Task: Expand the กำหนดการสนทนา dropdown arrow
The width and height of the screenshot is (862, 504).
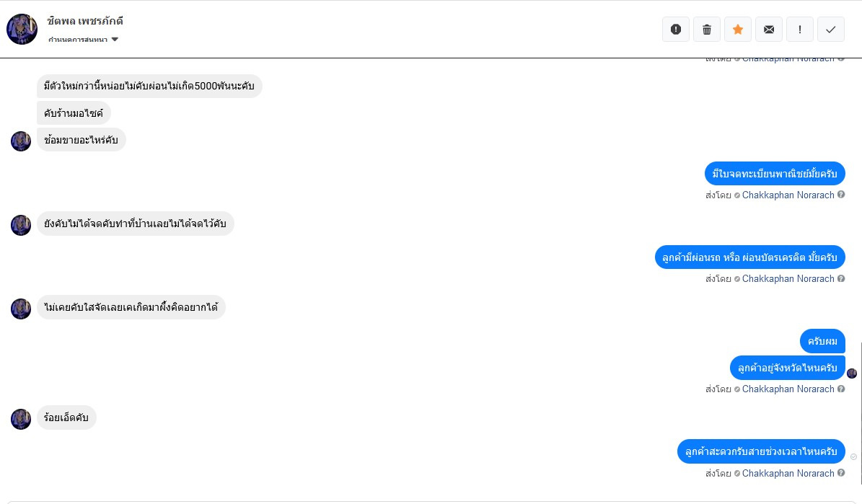Action: coord(115,39)
